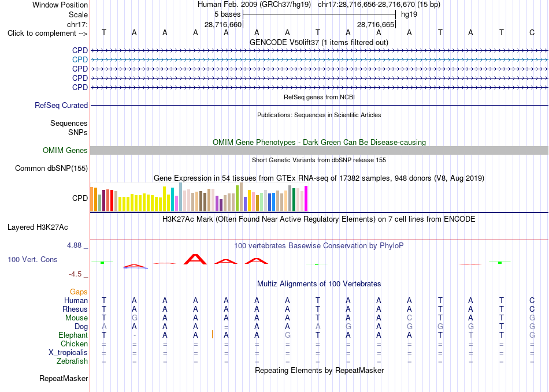The height and width of the screenshot is (392, 549).
Task: Click the 28,716,665 ruler coordinate
Action: click(x=376, y=24)
